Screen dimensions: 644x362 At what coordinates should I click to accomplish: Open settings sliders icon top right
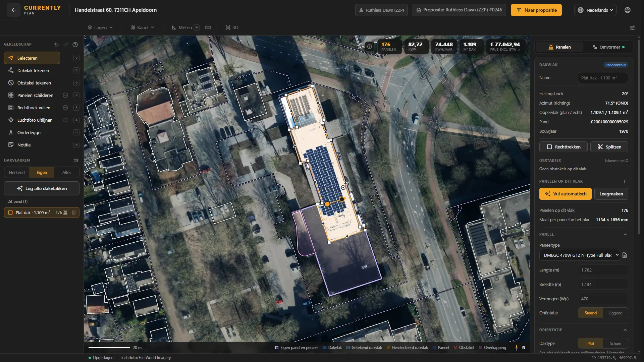(632, 28)
